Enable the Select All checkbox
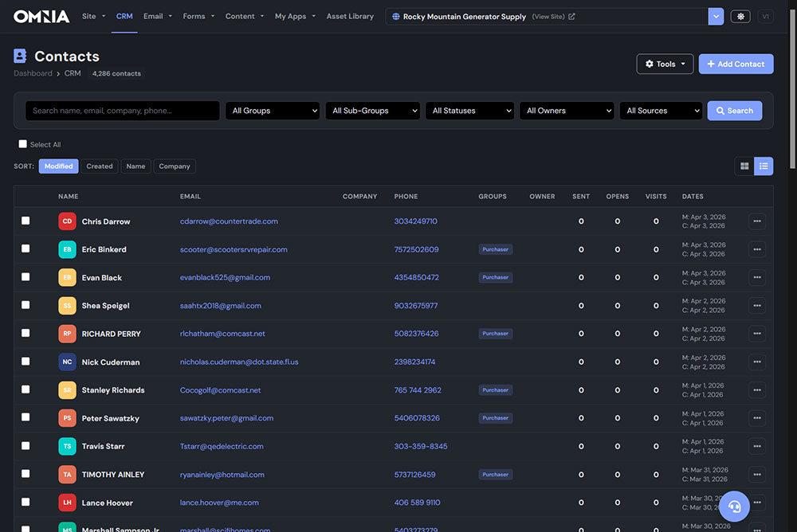The height and width of the screenshot is (532, 797). point(22,144)
